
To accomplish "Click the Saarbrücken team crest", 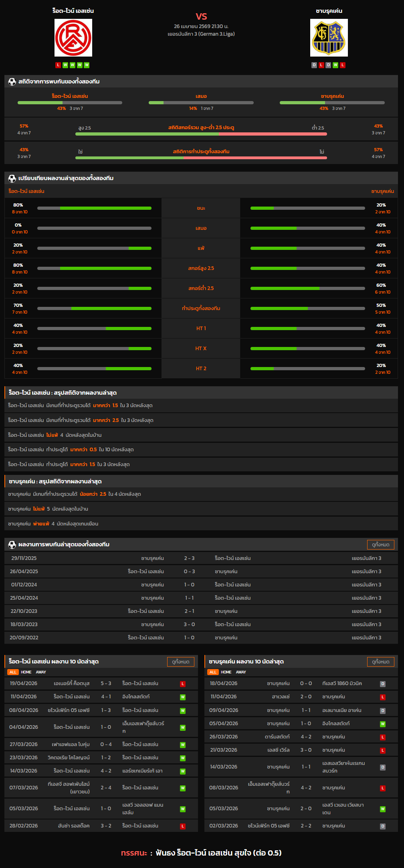I will [329, 38].
